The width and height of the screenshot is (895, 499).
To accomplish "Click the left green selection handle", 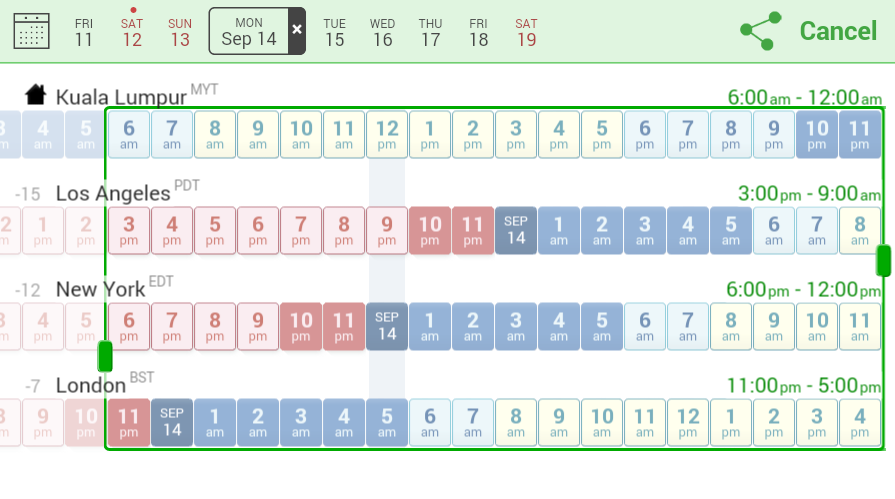I will [x=105, y=356].
